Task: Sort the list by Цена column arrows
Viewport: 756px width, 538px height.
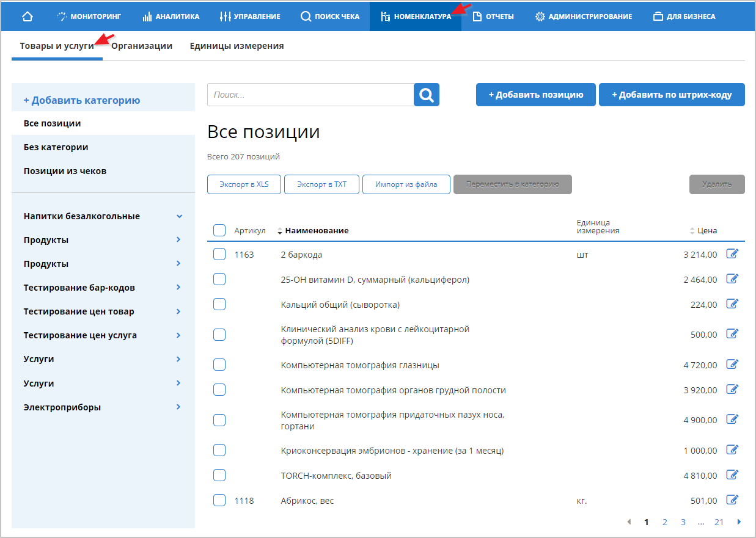Action: pos(692,231)
